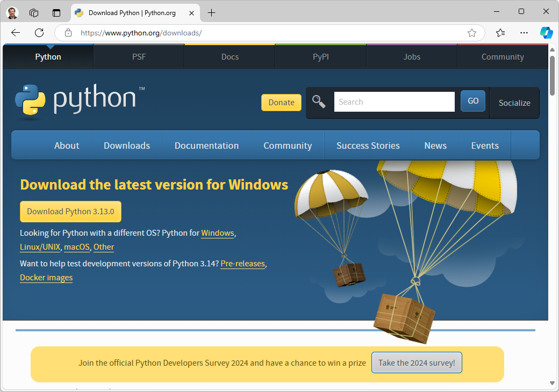Open the Community top navigation tab
Viewport: 559px width, 392px height.
pos(503,56)
